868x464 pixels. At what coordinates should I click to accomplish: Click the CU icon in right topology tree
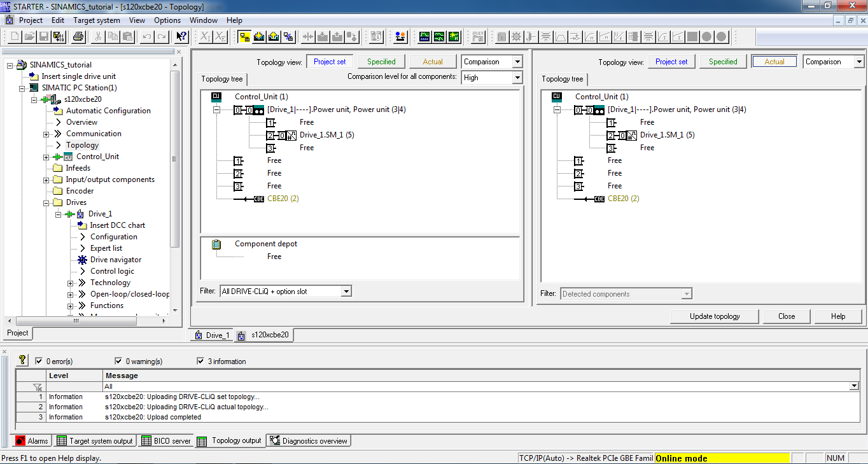(557, 97)
